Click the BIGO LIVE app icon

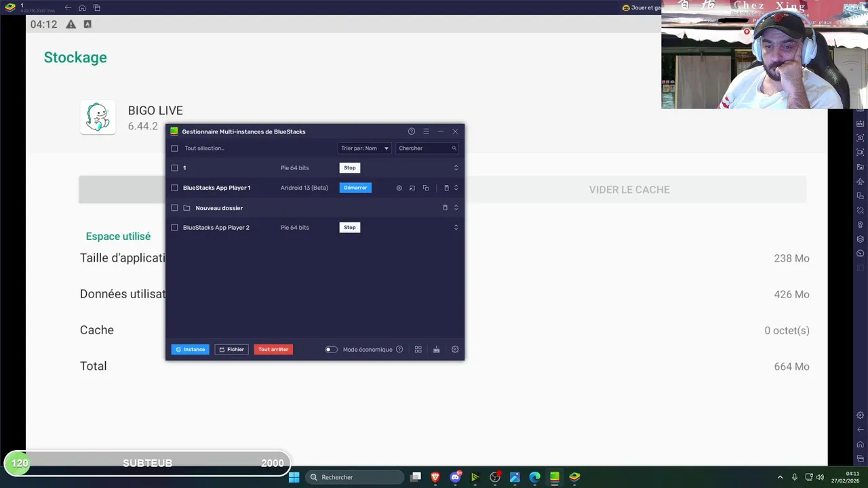tap(98, 117)
